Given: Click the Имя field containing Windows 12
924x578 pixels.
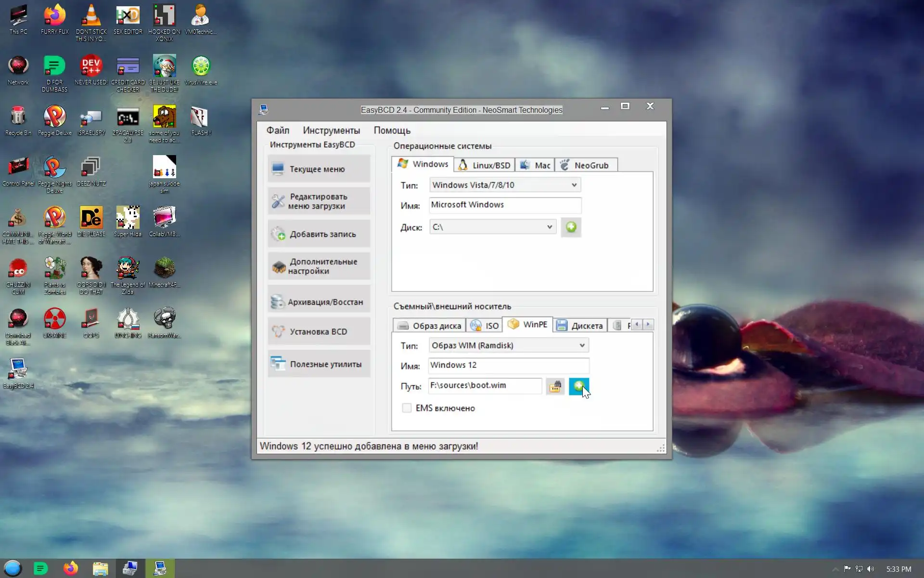Looking at the screenshot, I should point(508,365).
